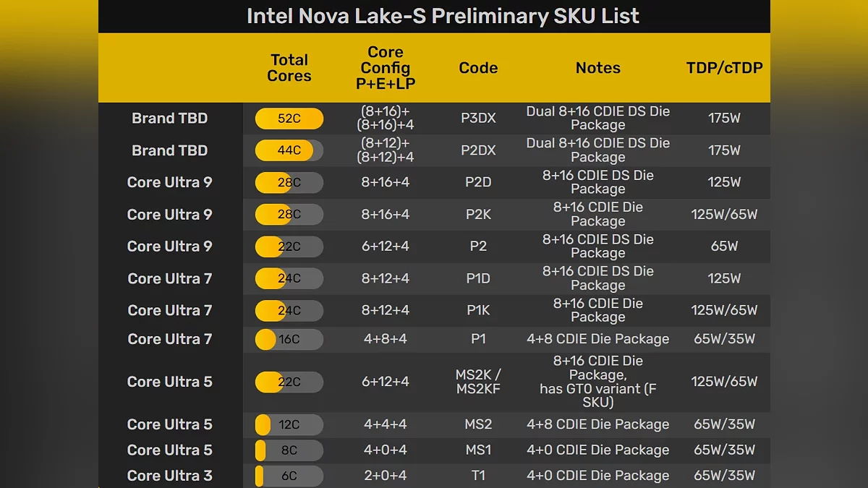This screenshot has height=488, width=868.
Task: Select the Notes column header
Action: click(x=598, y=68)
